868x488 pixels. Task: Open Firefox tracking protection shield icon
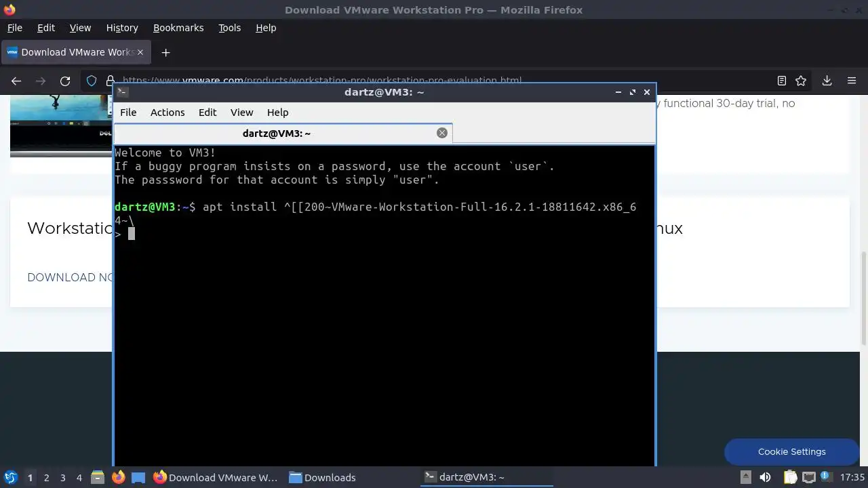coord(92,81)
